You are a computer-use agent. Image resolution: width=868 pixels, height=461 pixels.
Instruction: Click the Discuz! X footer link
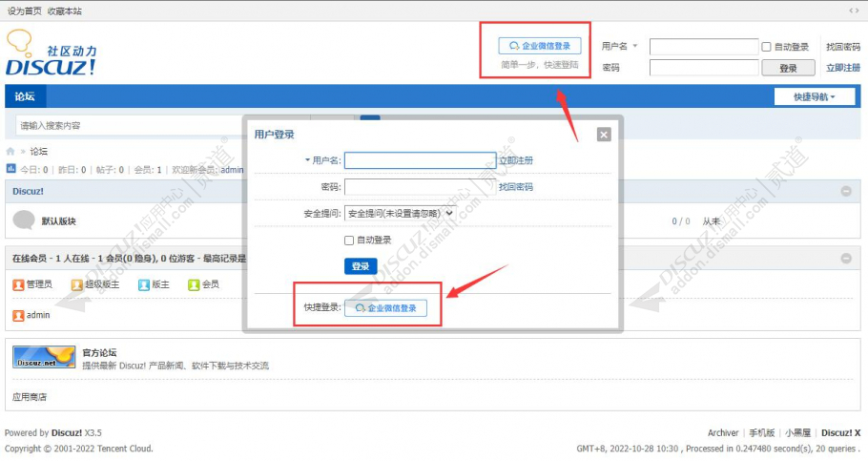(841, 432)
